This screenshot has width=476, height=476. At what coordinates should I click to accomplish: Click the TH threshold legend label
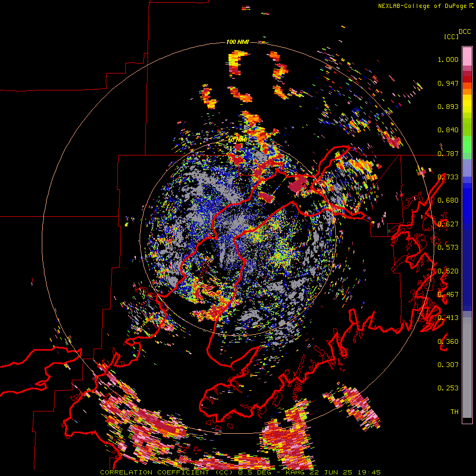click(454, 412)
